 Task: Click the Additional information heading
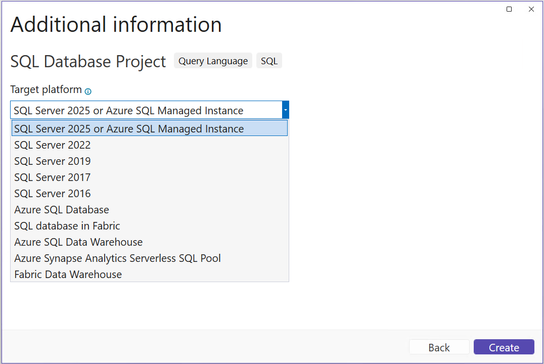pyautogui.click(x=116, y=25)
